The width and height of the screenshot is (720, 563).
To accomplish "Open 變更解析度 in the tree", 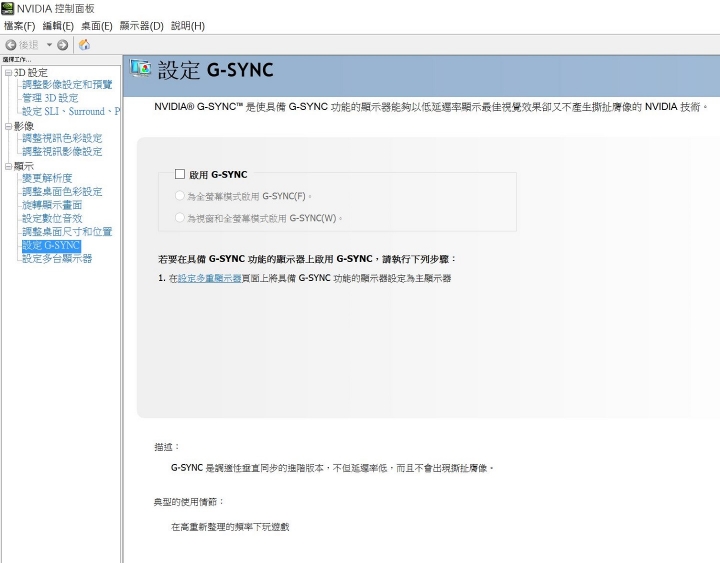I will tap(47, 178).
